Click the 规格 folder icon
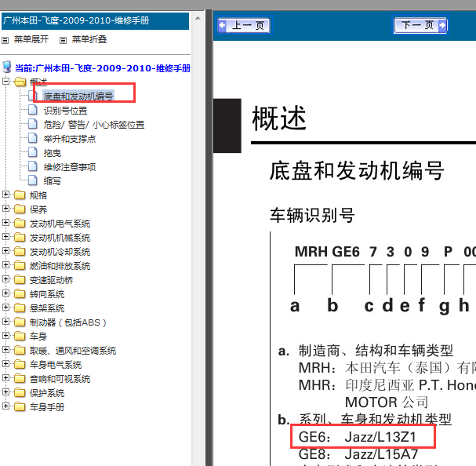This screenshot has width=476, height=466. pos(20,195)
